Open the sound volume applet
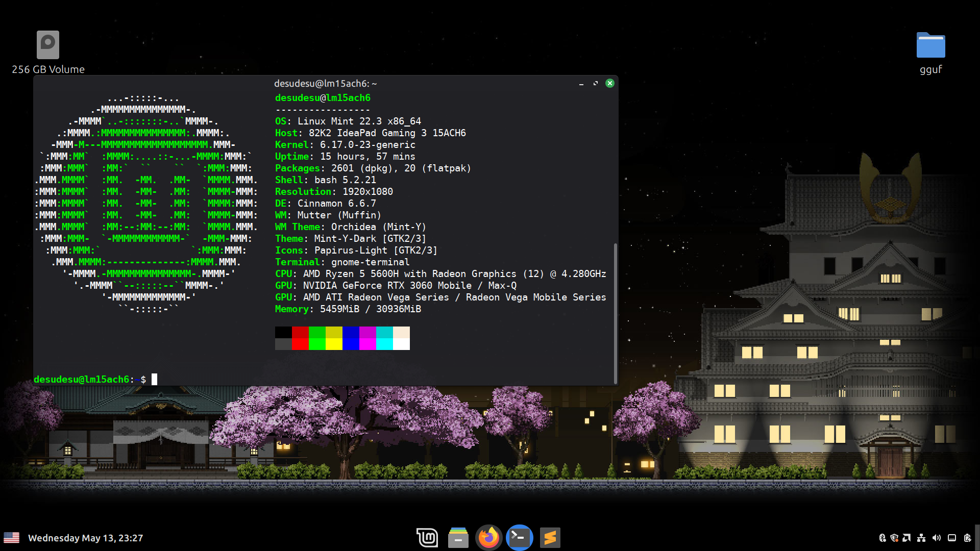Screen dimensions: 980x551 click(936, 538)
